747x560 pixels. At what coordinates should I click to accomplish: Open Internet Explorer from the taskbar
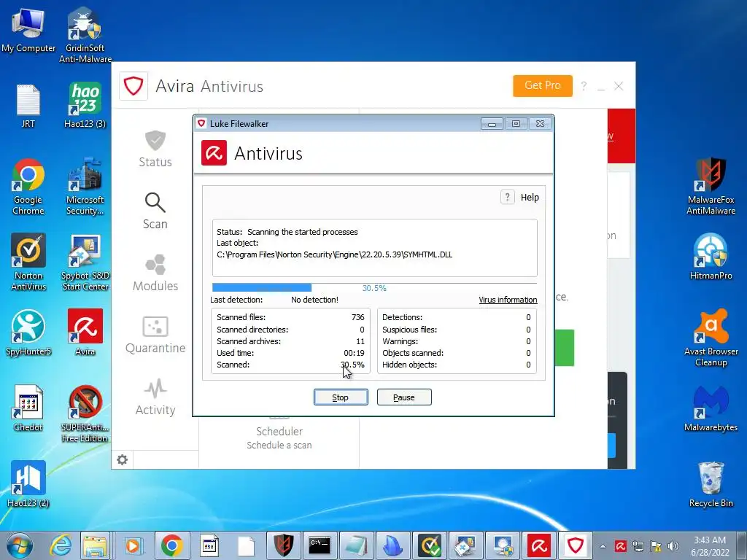[61, 545]
